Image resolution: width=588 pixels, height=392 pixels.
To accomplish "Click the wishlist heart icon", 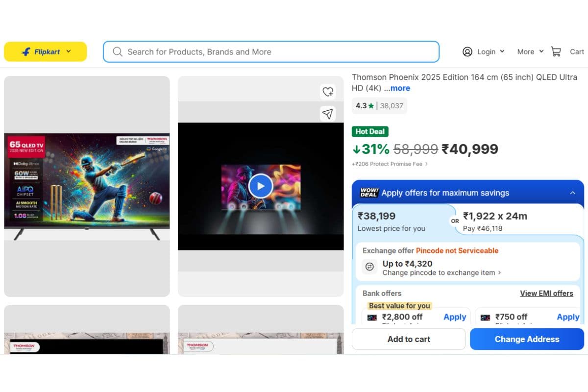I will pos(327,91).
